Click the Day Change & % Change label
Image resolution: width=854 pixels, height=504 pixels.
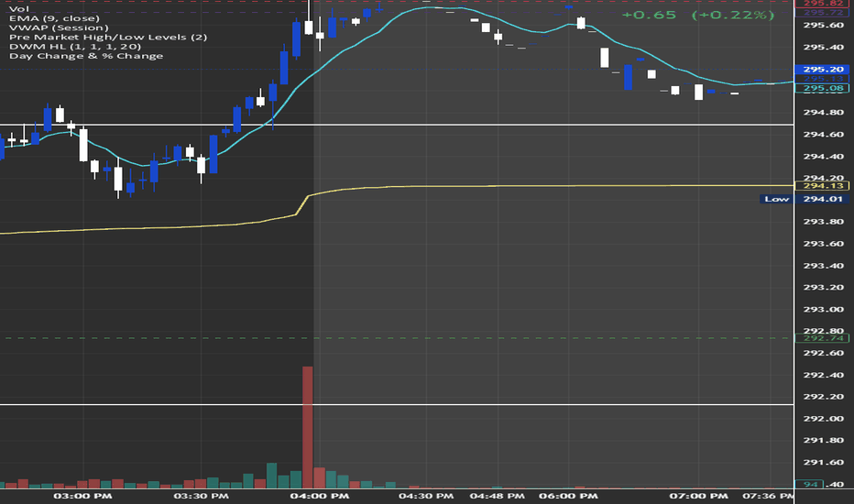86,56
